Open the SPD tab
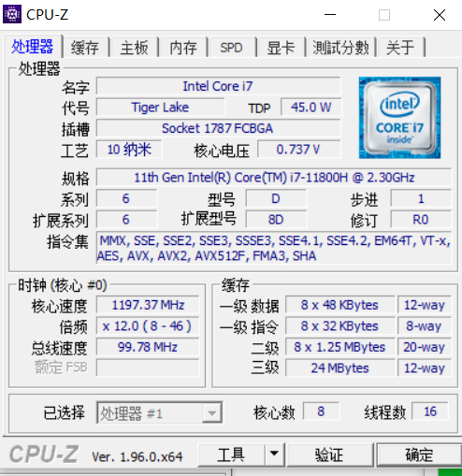This screenshot has width=462, height=476. point(232,48)
